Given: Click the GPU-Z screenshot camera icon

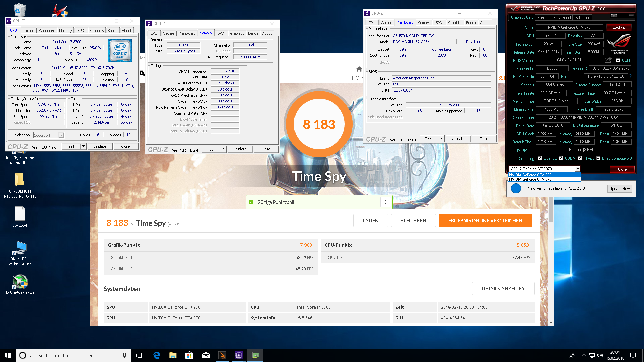Looking at the screenshot, I should pos(614,16).
